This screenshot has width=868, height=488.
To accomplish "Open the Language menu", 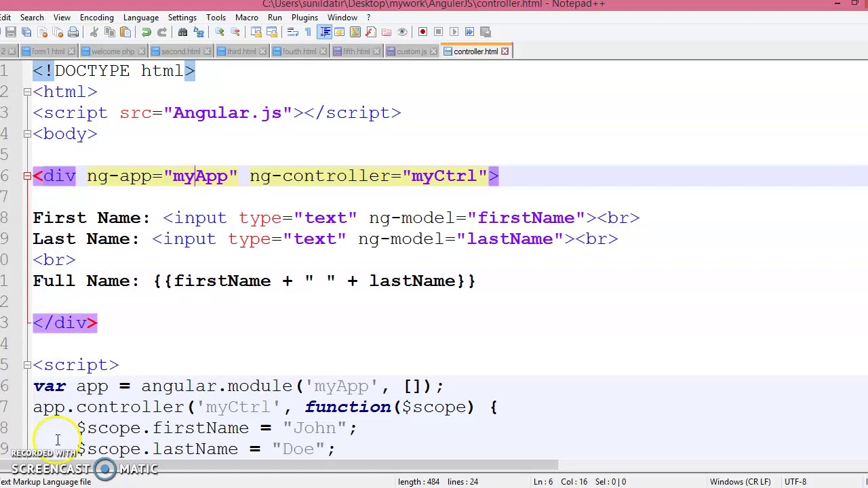I will [x=141, y=18].
